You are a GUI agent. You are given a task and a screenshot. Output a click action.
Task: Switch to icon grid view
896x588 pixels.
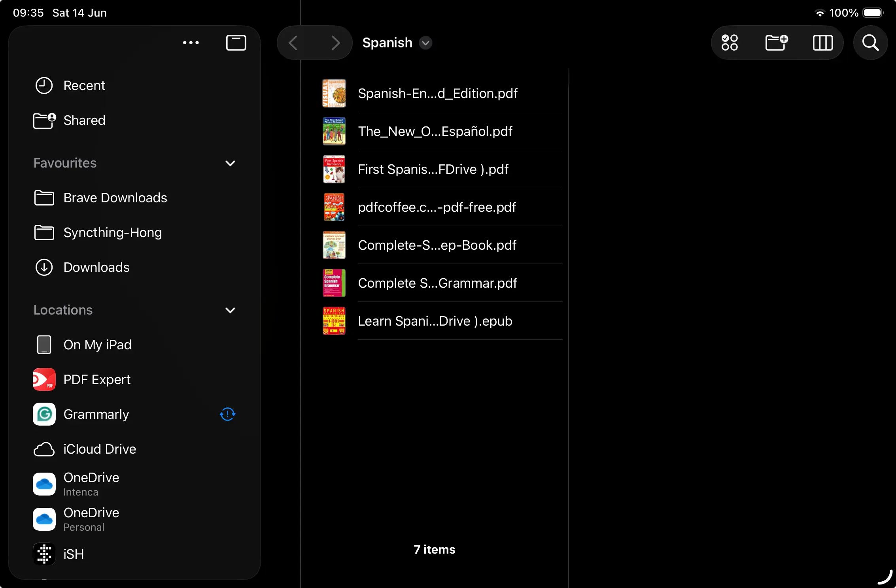click(x=730, y=43)
